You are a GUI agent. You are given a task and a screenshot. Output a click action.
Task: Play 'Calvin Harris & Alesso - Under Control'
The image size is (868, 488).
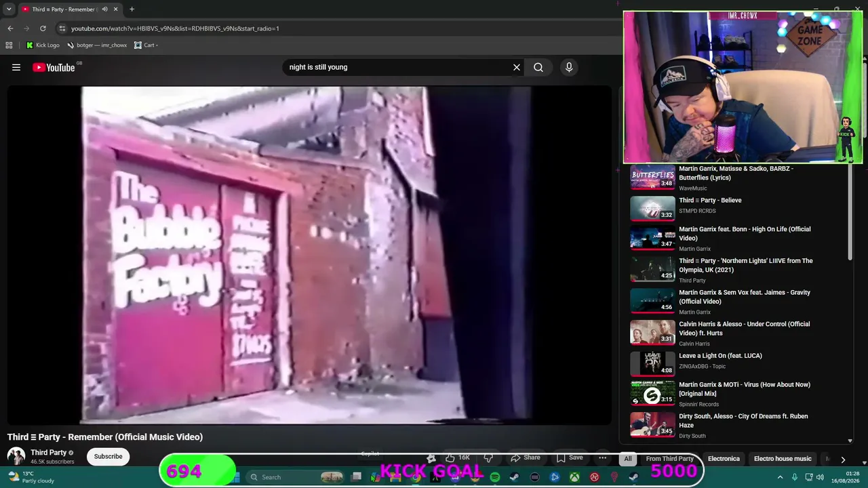tap(744, 329)
